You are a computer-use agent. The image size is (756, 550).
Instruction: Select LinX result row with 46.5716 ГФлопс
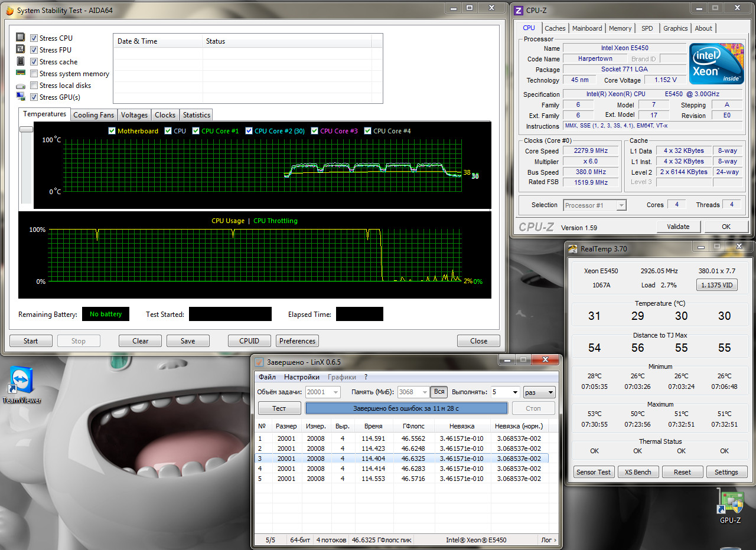point(402,479)
